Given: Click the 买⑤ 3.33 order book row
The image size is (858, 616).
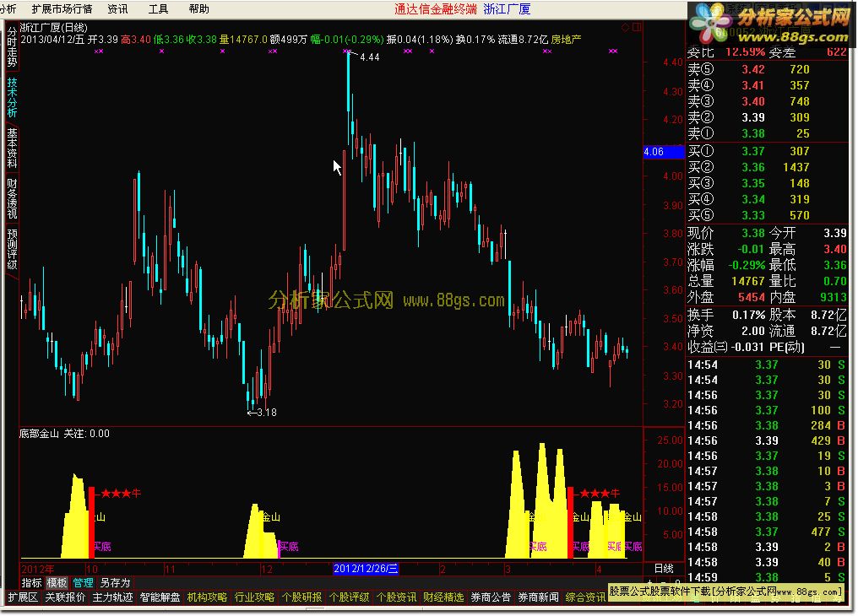Looking at the screenshot, I should pos(767,215).
